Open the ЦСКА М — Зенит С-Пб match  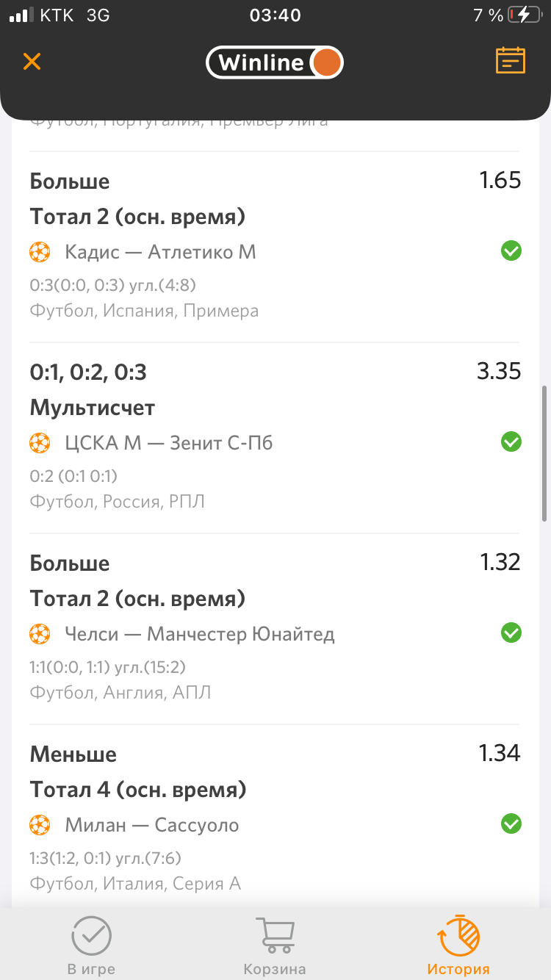tap(169, 443)
